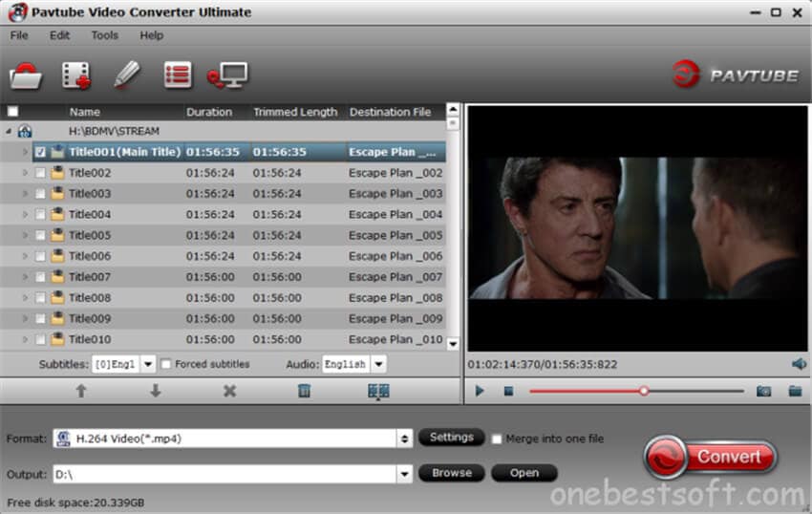
Task: Check the Title003 checkbox
Action: coord(40,193)
